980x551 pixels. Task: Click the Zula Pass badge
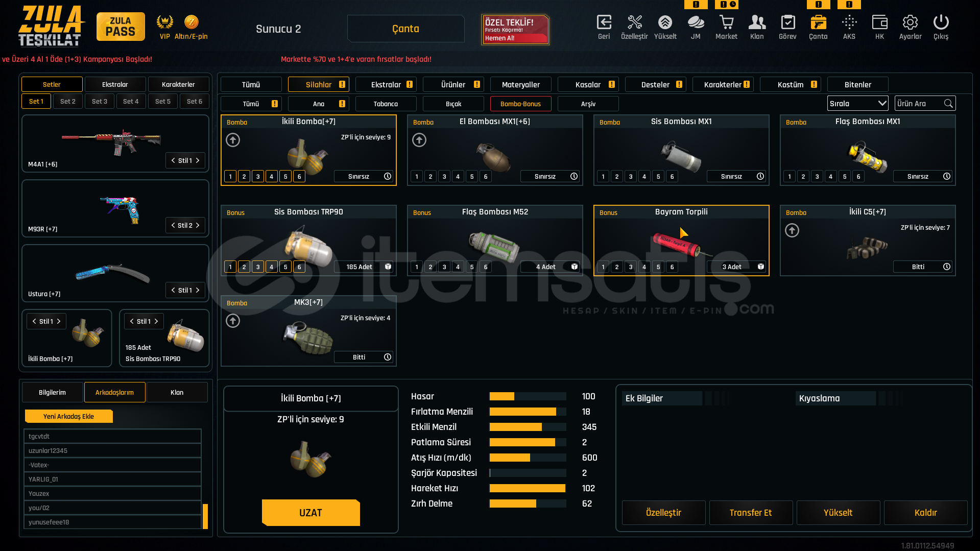121,27
